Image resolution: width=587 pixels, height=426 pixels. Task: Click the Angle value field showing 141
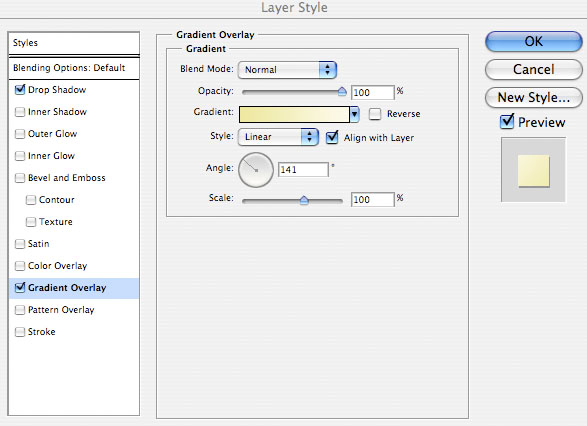[303, 170]
